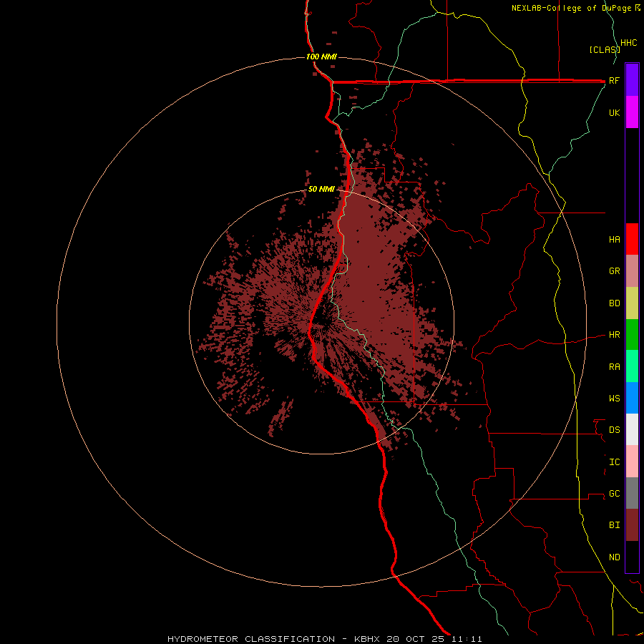Click the GC legend label
Screen dimensions: 644x644
614,494
